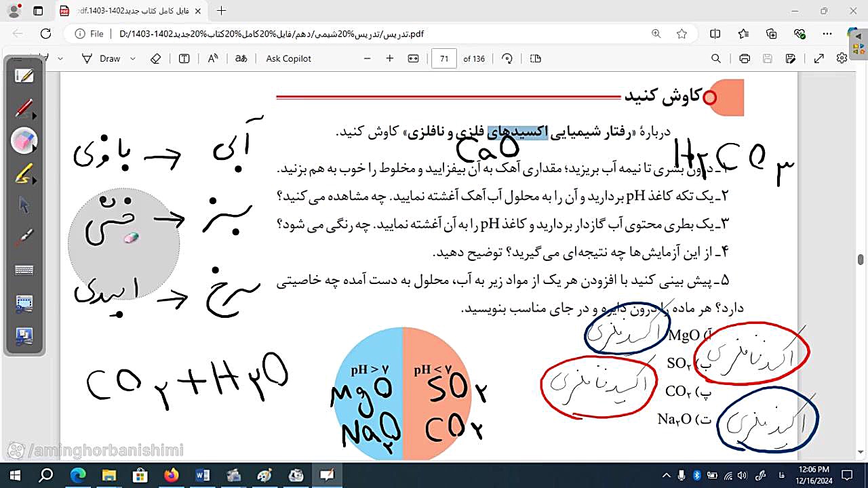Search in the PDF with magnifier icon
Image resolution: width=868 pixels, height=488 pixels.
click(715, 59)
